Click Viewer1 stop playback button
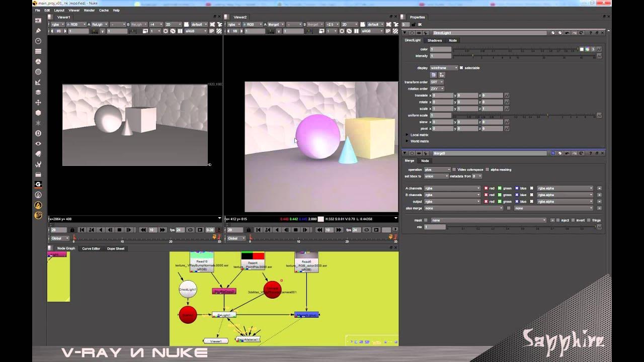 119,230
